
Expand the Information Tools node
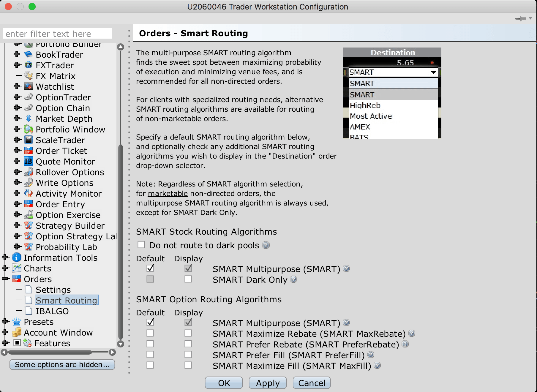(5, 257)
